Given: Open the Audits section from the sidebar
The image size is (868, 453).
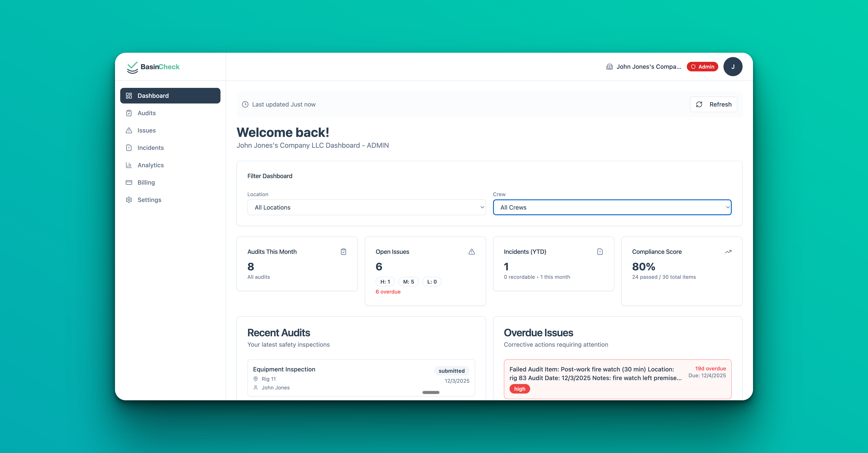Looking at the screenshot, I should [x=146, y=113].
